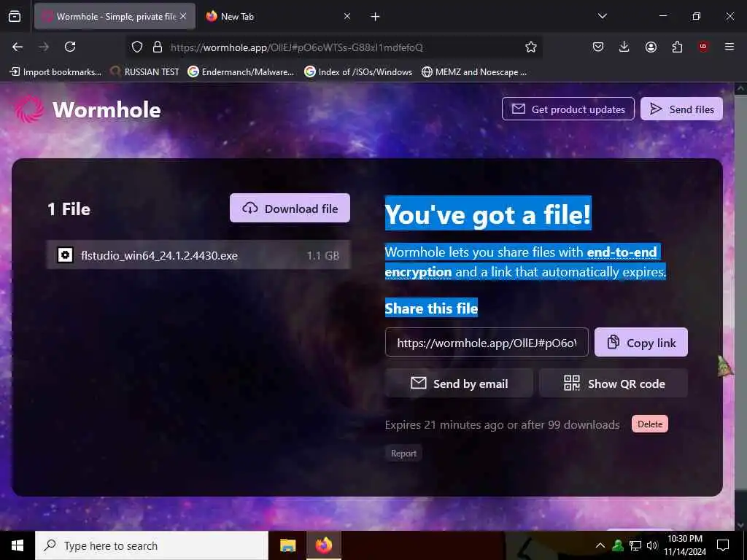The width and height of the screenshot is (747, 560).
Task: Click the List all tabs chevron
Action: click(x=603, y=16)
